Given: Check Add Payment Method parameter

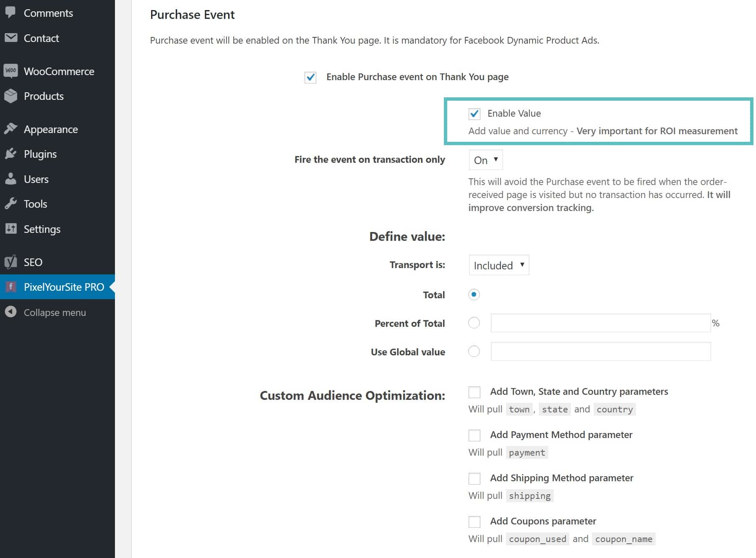Looking at the screenshot, I should coord(474,435).
